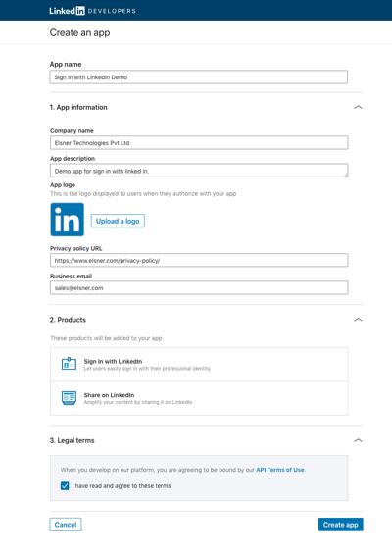This screenshot has width=392, height=555.
Task: Click the Share on LinkedIn product icon
Action: pyautogui.click(x=69, y=398)
